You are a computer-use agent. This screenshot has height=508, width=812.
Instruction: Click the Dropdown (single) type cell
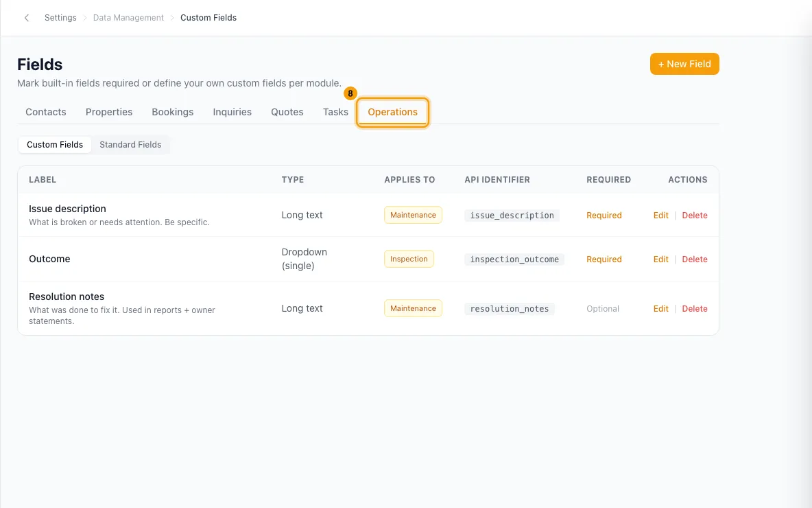click(x=304, y=259)
